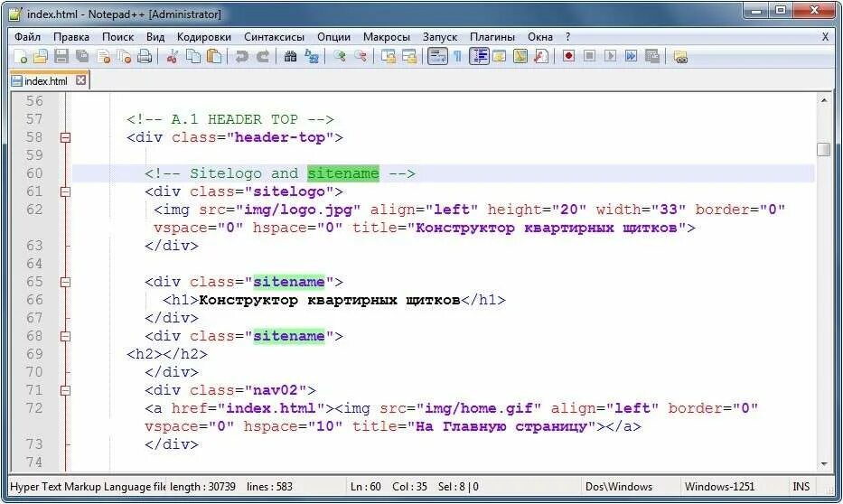Screen dimensions: 843x504
Task: Save the current file with floppy icon
Action: tap(61, 56)
